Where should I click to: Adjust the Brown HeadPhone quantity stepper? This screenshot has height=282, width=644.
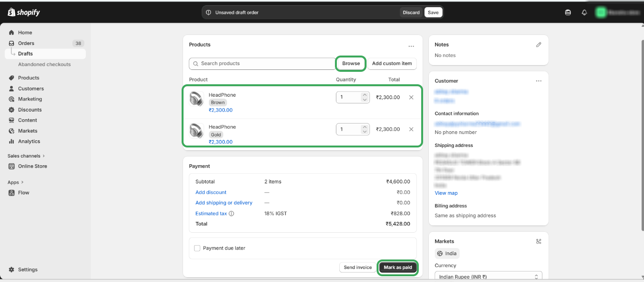click(x=365, y=97)
